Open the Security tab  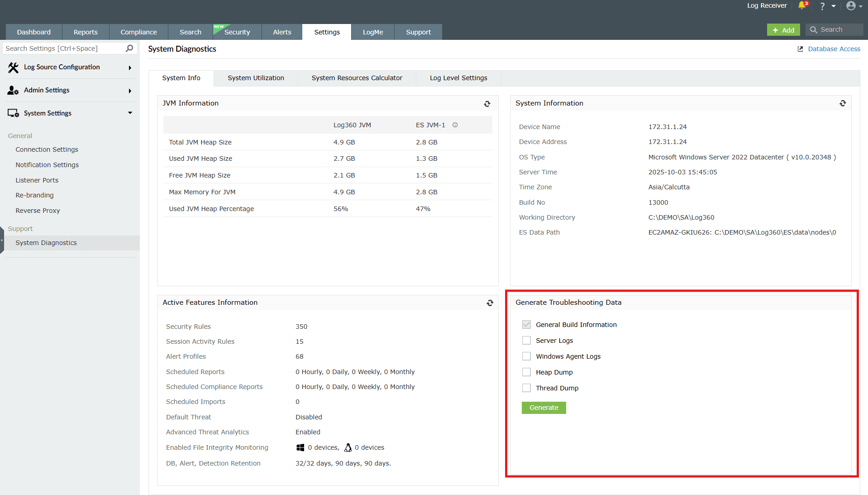coord(237,32)
